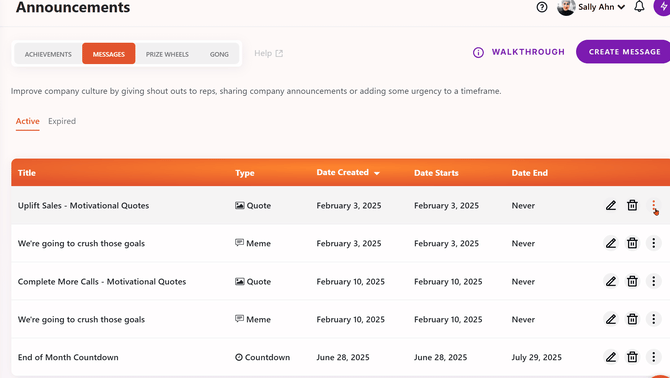Viewport: 670px width, 378px height.
Task: Switch to the Achievements tab
Action: click(x=48, y=54)
